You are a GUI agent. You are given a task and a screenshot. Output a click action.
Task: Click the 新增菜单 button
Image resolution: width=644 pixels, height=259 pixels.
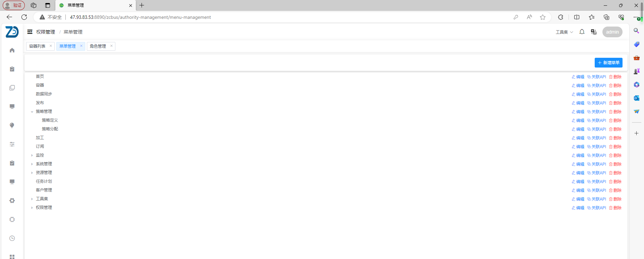pyautogui.click(x=608, y=63)
